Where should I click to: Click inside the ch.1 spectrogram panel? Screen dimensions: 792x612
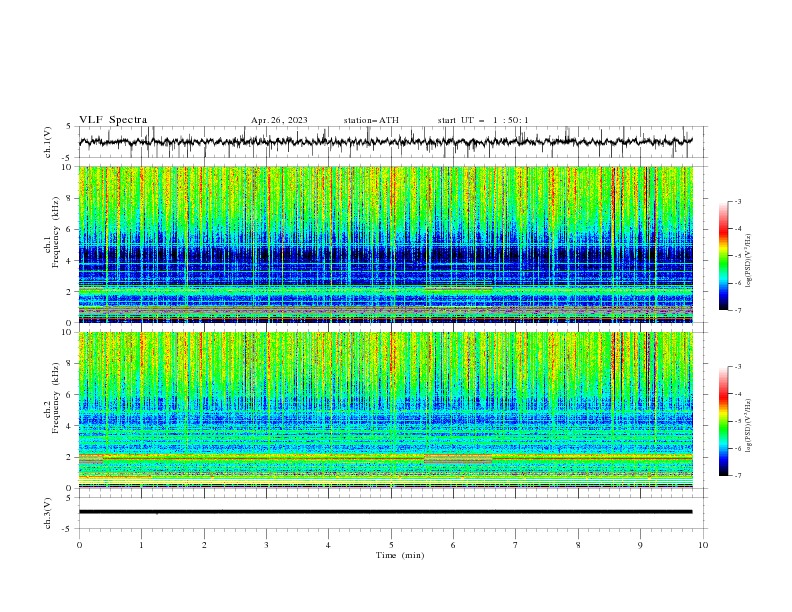pos(385,244)
